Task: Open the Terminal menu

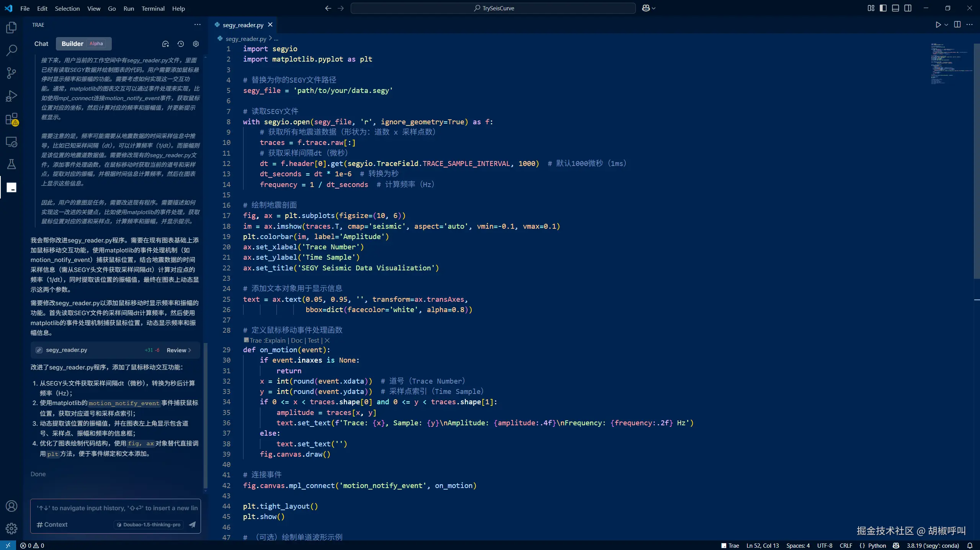Action: point(153,8)
